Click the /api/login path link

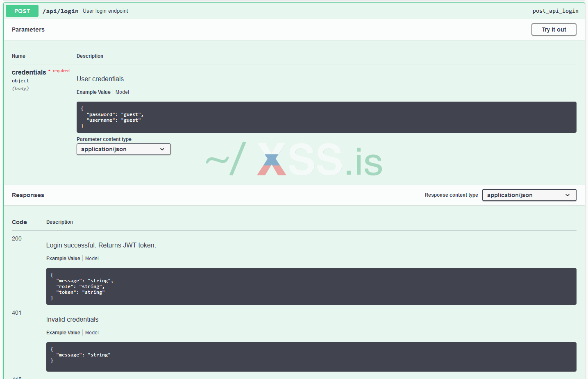(61, 11)
